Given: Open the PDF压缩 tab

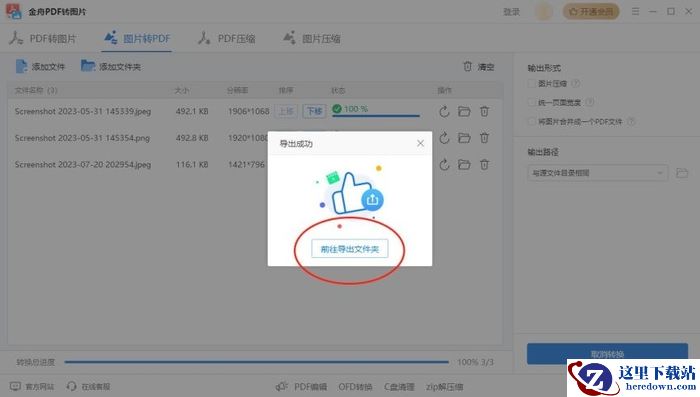Looking at the screenshot, I should (x=227, y=38).
